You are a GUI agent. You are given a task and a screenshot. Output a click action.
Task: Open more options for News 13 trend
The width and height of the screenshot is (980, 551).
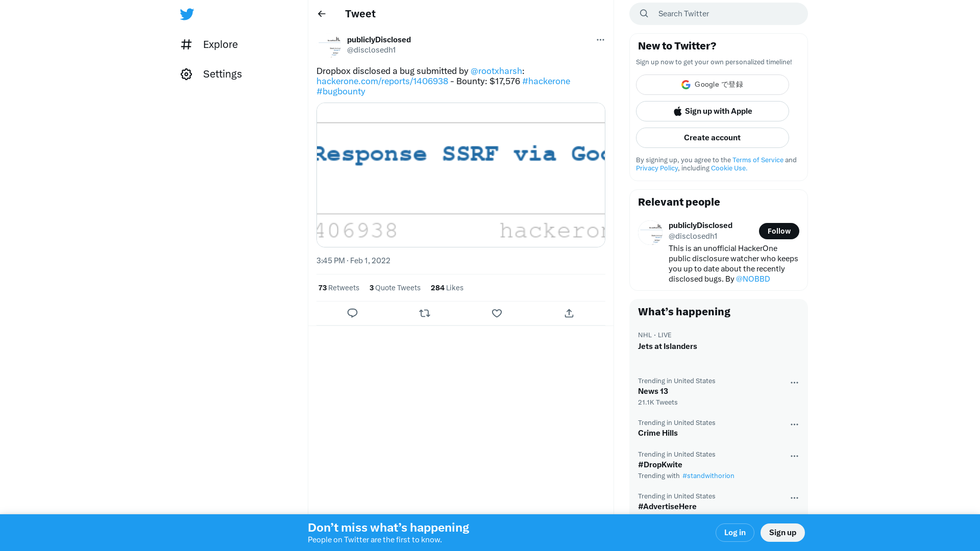(794, 383)
